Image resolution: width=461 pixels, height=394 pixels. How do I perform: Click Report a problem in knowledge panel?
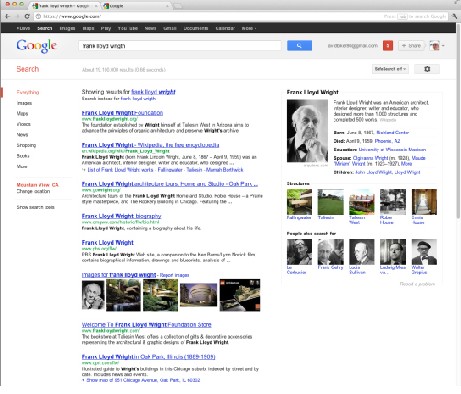(x=417, y=284)
